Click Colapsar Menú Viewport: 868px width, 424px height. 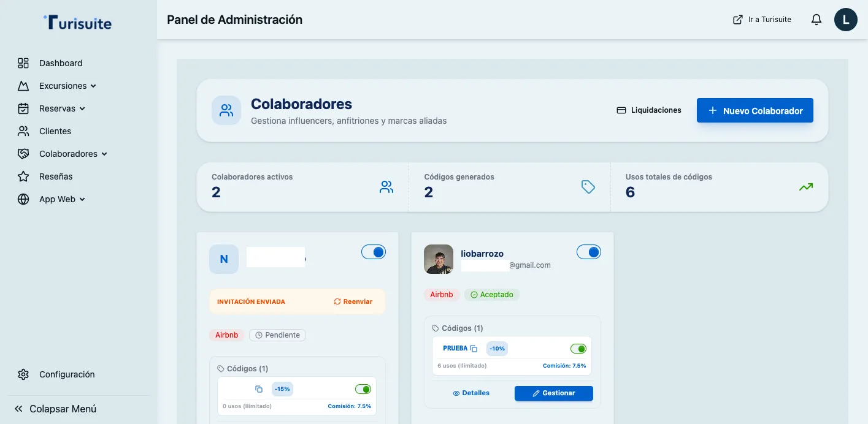click(55, 409)
